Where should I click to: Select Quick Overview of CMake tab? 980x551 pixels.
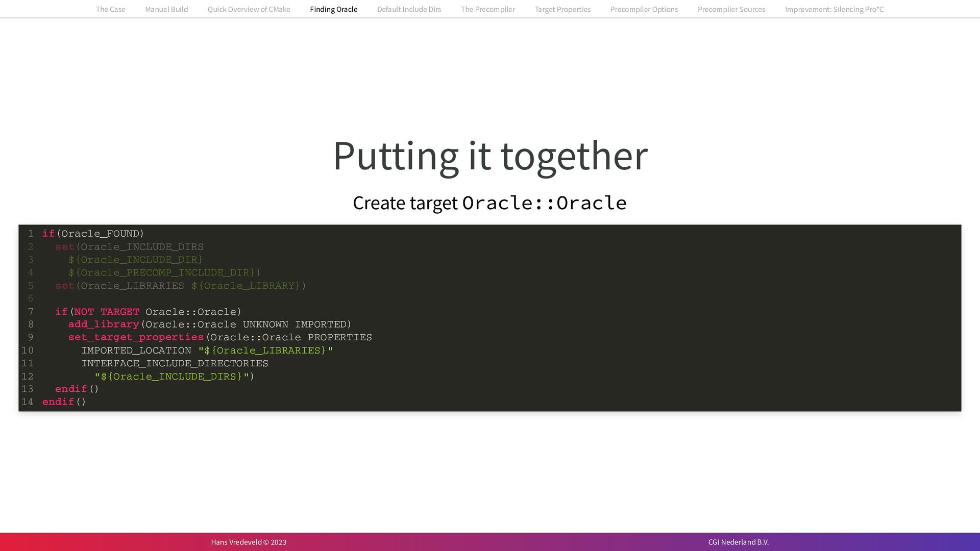click(x=249, y=9)
